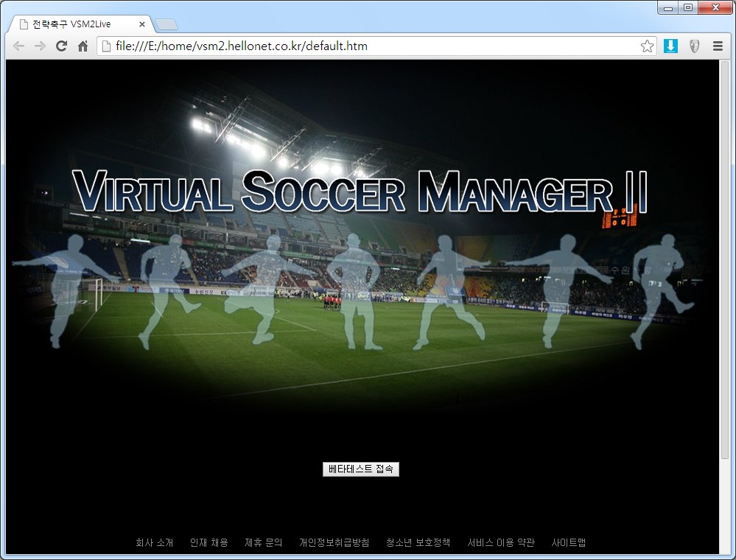Open the 인재 채용 footer link

point(208,543)
